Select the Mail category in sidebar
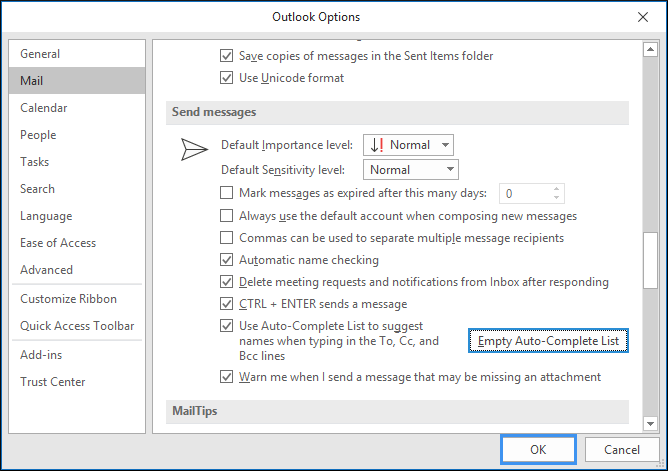Viewport: 668px width, 471px height. point(77,80)
